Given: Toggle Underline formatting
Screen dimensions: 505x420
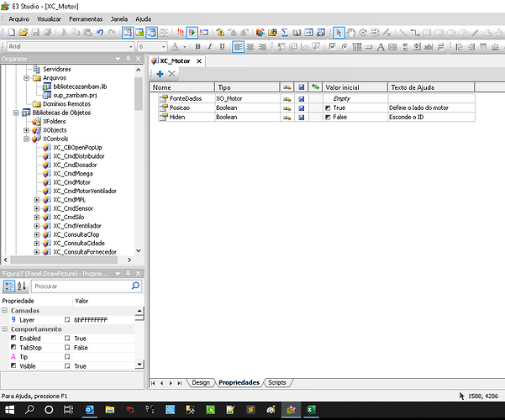Looking at the screenshot, I should click(x=222, y=47).
